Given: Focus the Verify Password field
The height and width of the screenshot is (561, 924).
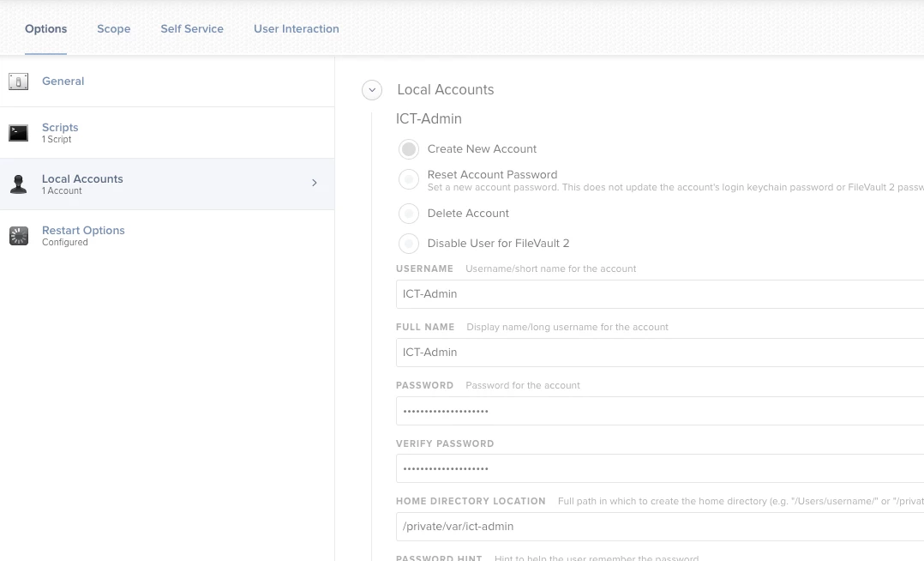Looking at the screenshot, I should pos(658,469).
